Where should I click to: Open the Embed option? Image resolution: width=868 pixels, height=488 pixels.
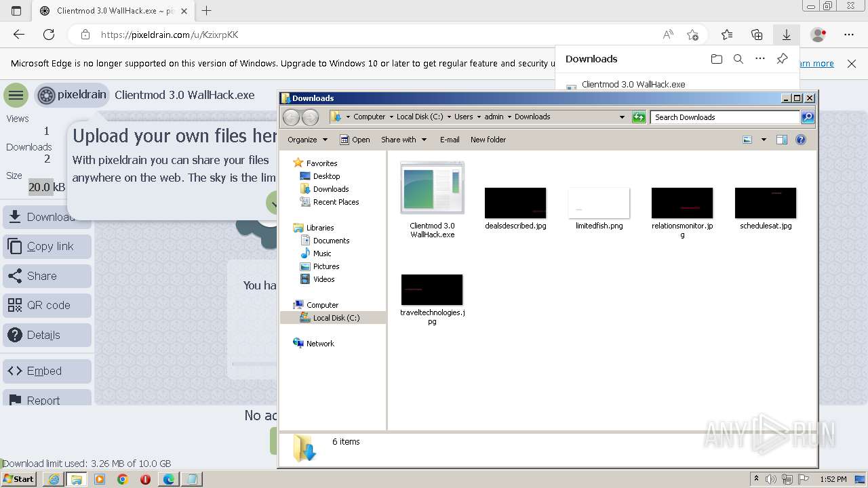[47, 371]
